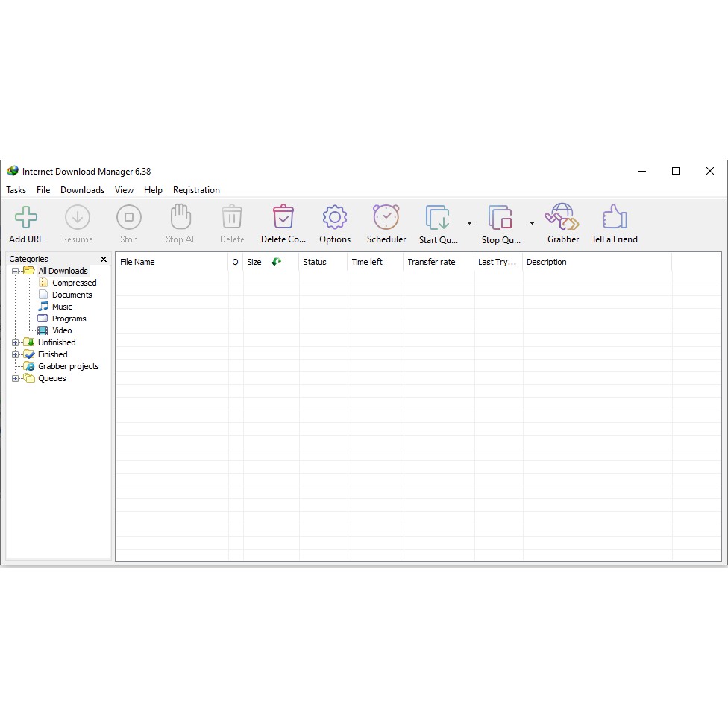Click the green arrow column header icon
728x728 pixels.
coord(276,262)
